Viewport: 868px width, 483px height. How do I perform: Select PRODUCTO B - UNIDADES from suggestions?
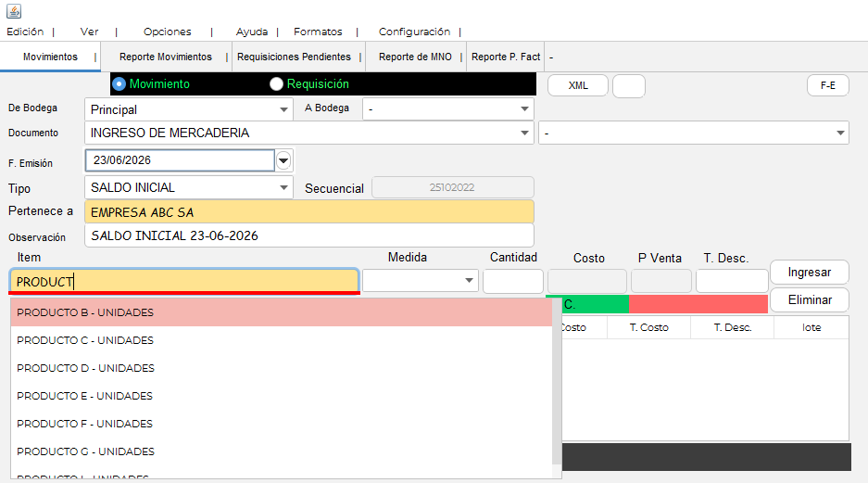tap(282, 312)
